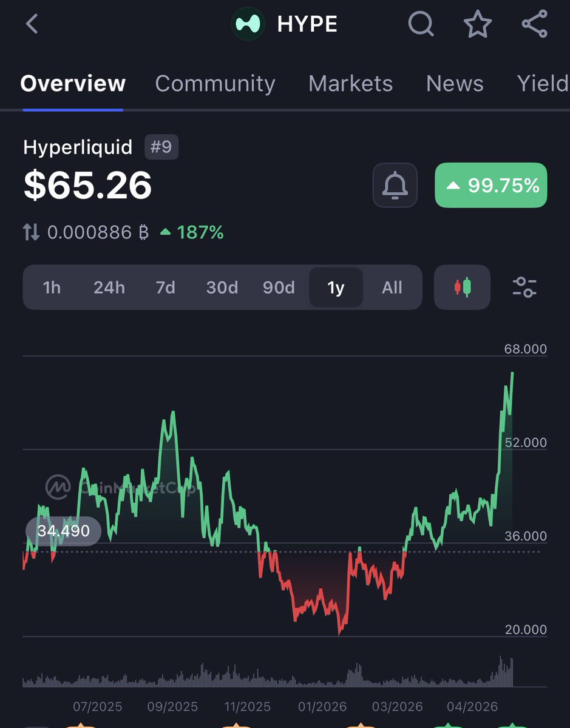This screenshot has width=570, height=728.
Task: Tap the 09/2025 date label
Action: tap(172, 707)
